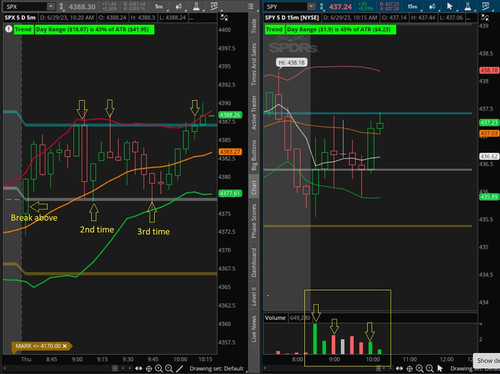
Task: Click the SPY last price 437.24
Action: 340,6
